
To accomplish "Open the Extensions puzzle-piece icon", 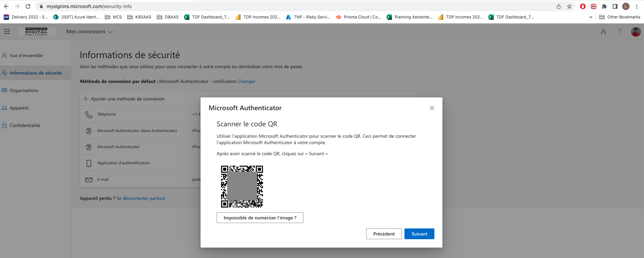I will tap(604, 6).
